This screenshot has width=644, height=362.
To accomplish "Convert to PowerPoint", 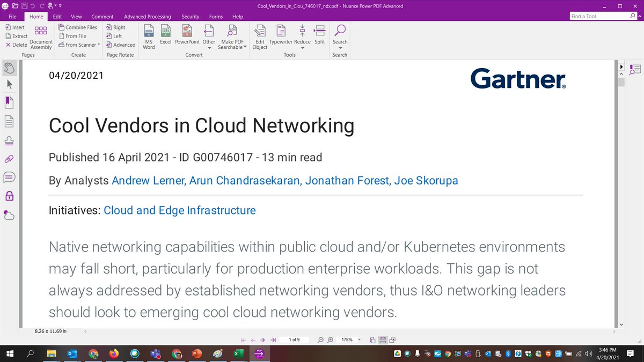I will pos(187,35).
